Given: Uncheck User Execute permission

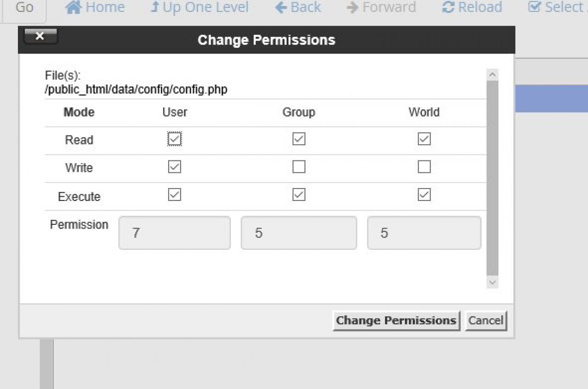Looking at the screenshot, I should click(x=175, y=195).
